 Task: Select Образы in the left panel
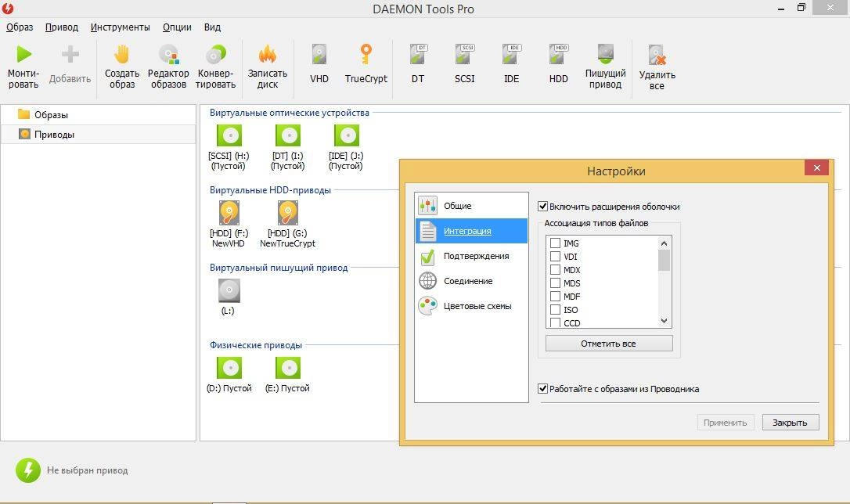pyautogui.click(x=98, y=115)
